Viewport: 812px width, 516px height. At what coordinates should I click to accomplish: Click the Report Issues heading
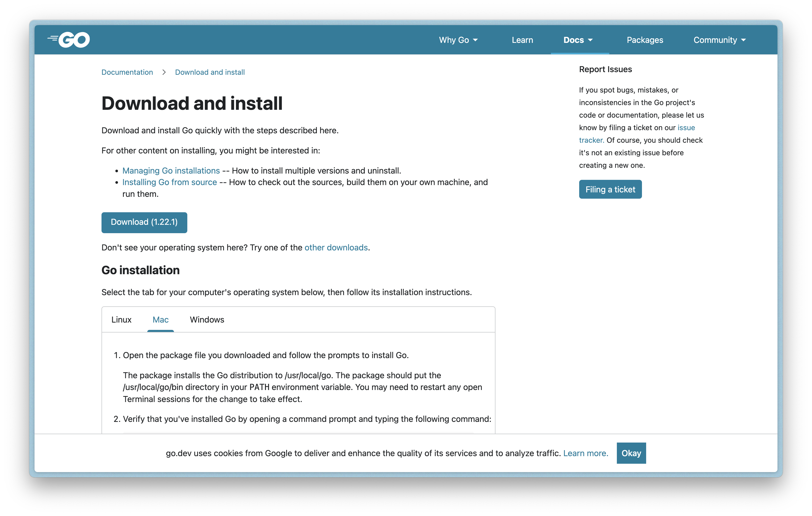[x=605, y=69]
